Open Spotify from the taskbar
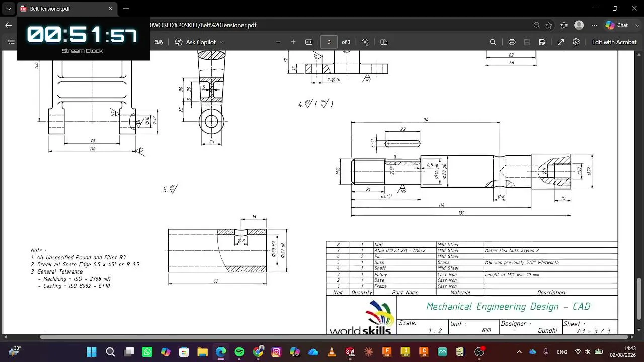This screenshot has width=644, height=362. coord(239,352)
